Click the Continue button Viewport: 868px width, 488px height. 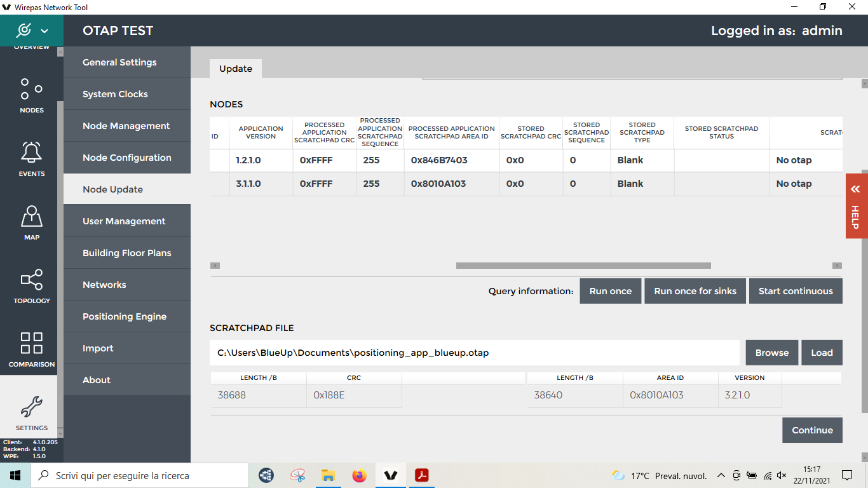pos(811,430)
